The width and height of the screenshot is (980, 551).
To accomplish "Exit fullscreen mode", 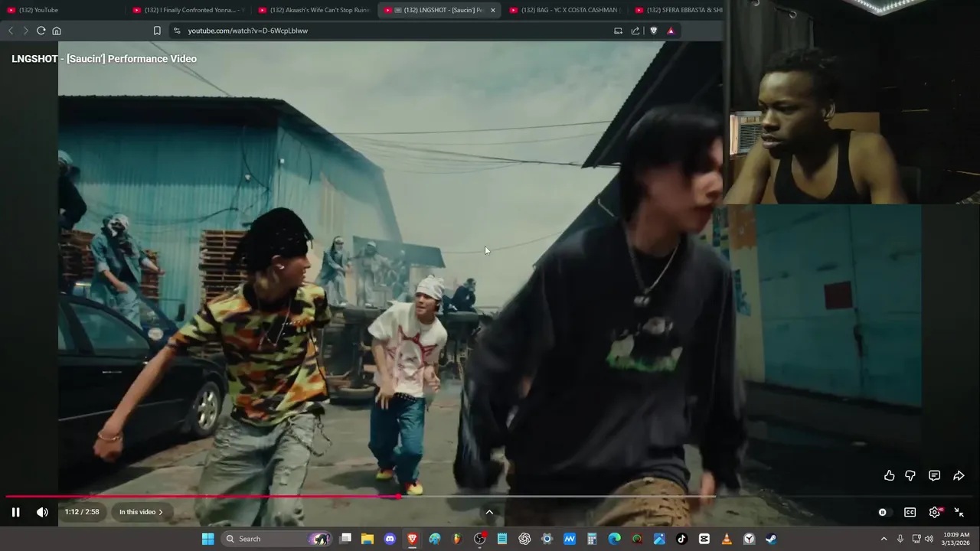I will (959, 512).
